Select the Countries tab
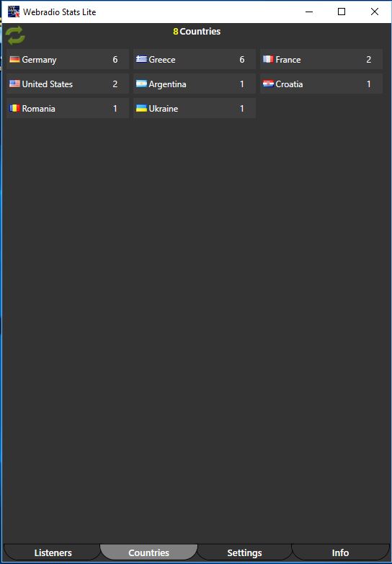 148,552
